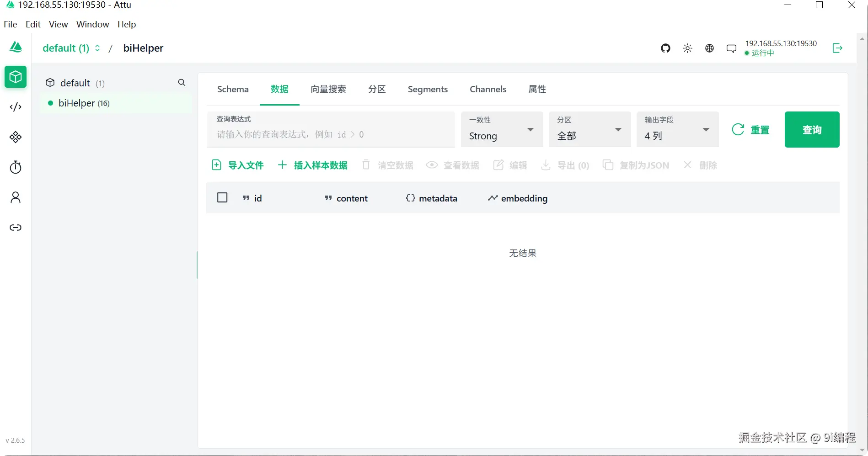Click the copy icon for 复制为JSON
This screenshot has height=456, width=868.
tap(608, 165)
